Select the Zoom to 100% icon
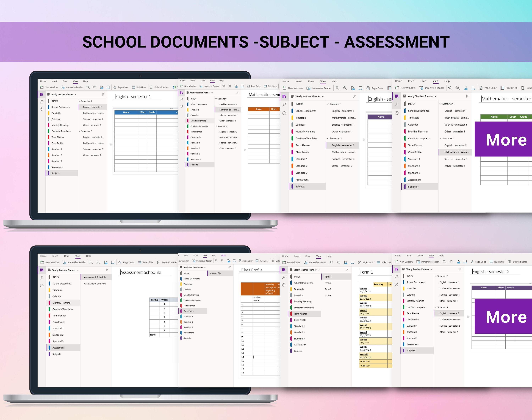532x420 pixels. point(102,88)
